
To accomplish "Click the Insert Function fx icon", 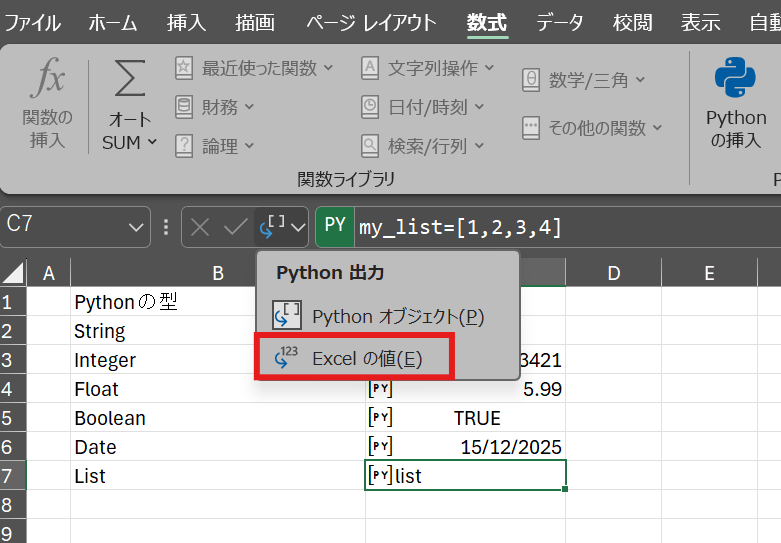I will (x=47, y=78).
